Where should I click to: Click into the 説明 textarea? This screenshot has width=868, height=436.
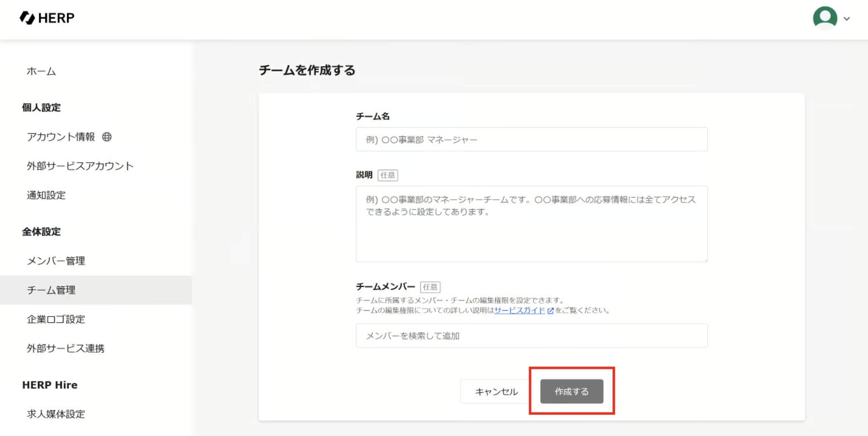click(531, 224)
